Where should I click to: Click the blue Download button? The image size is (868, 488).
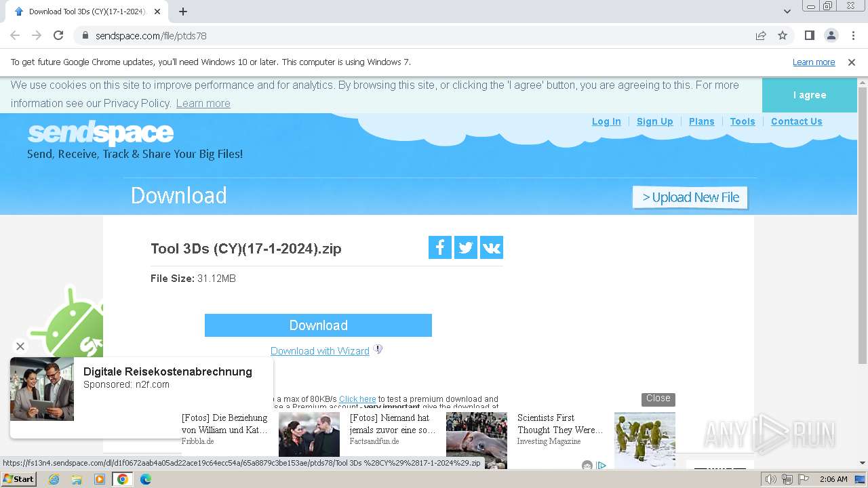pyautogui.click(x=318, y=325)
